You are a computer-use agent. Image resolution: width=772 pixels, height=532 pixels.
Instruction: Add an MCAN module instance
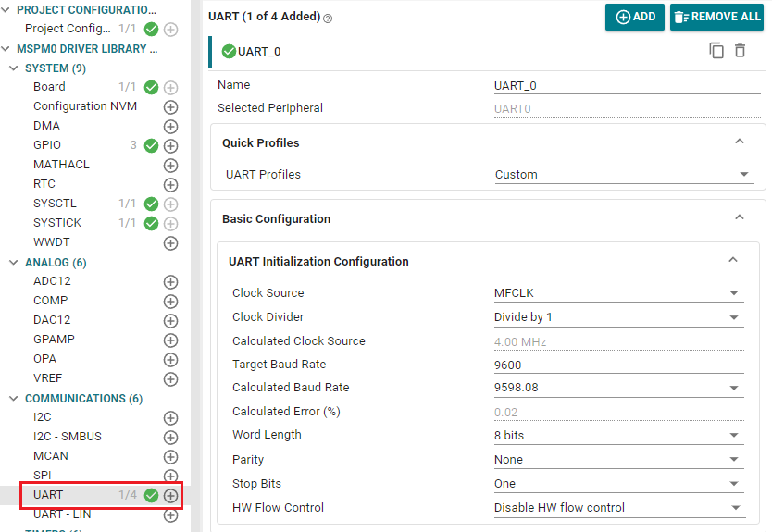(x=170, y=456)
